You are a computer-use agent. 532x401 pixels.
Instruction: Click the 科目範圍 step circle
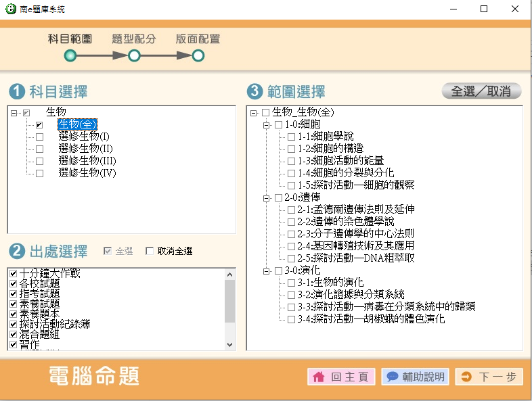(x=70, y=55)
